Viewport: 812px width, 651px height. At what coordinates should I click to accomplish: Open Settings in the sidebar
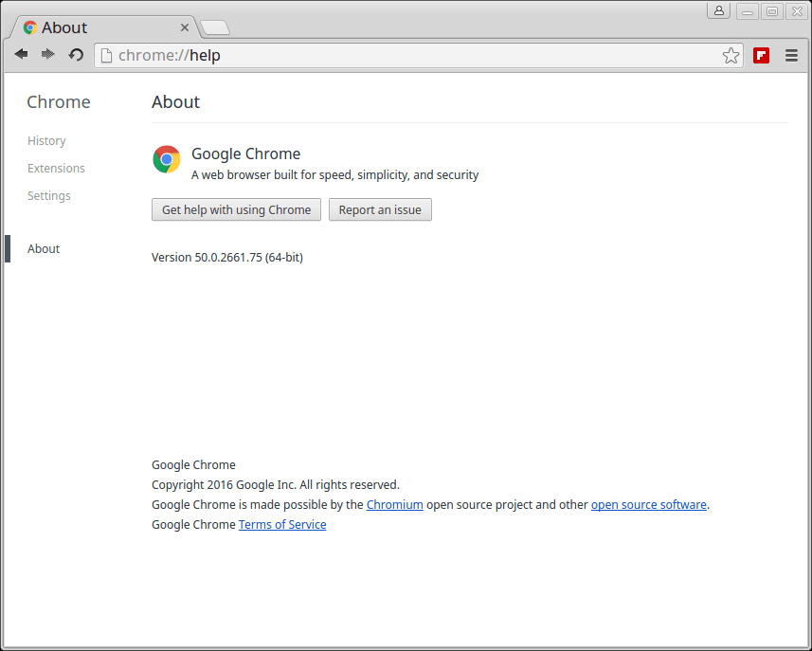click(48, 196)
